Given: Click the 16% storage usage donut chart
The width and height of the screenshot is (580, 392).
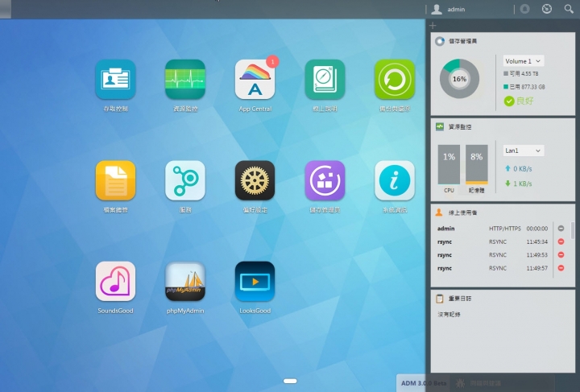Looking at the screenshot, I should point(459,79).
